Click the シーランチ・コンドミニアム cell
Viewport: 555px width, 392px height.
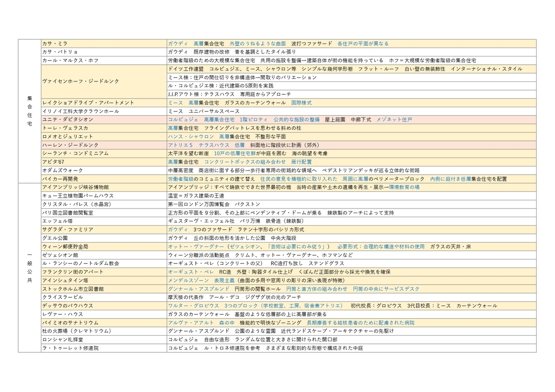tap(104, 153)
